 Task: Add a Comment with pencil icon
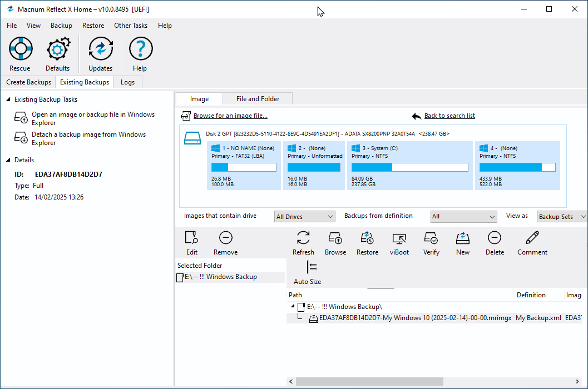pos(532,238)
